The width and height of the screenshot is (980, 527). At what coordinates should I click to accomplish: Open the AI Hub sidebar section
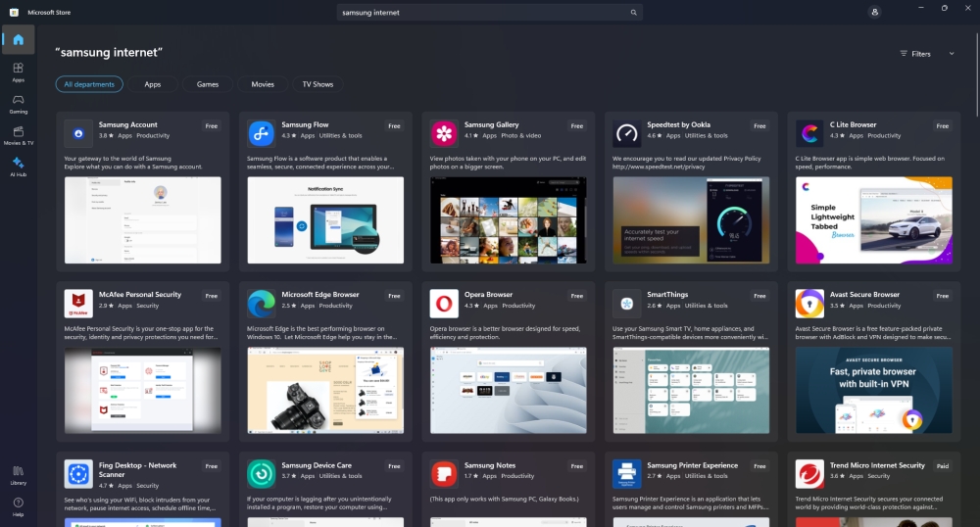[18, 167]
